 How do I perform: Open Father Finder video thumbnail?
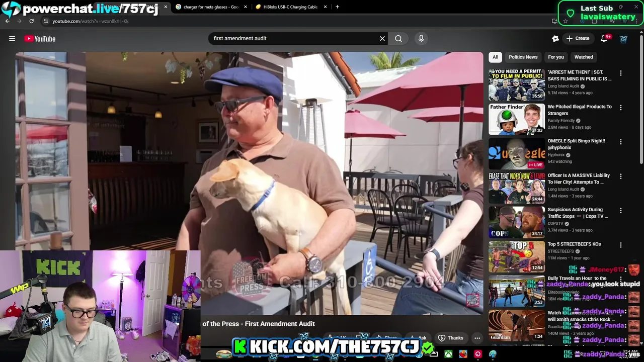517,119
